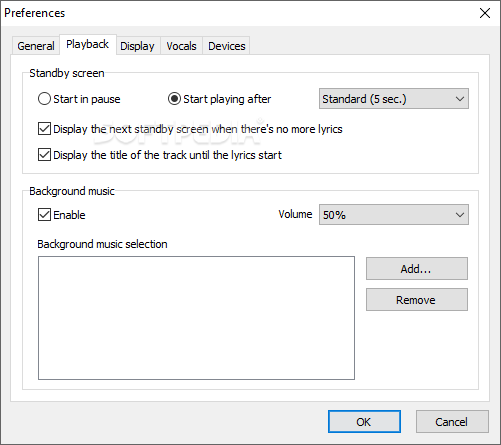The width and height of the screenshot is (501, 445).
Task: Open the Display tab
Action: pyautogui.click(x=137, y=46)
